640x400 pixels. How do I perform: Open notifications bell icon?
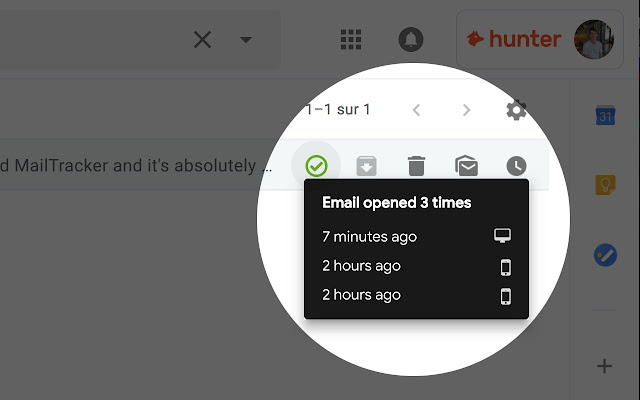pyautogui.click(x=411, y=40)
